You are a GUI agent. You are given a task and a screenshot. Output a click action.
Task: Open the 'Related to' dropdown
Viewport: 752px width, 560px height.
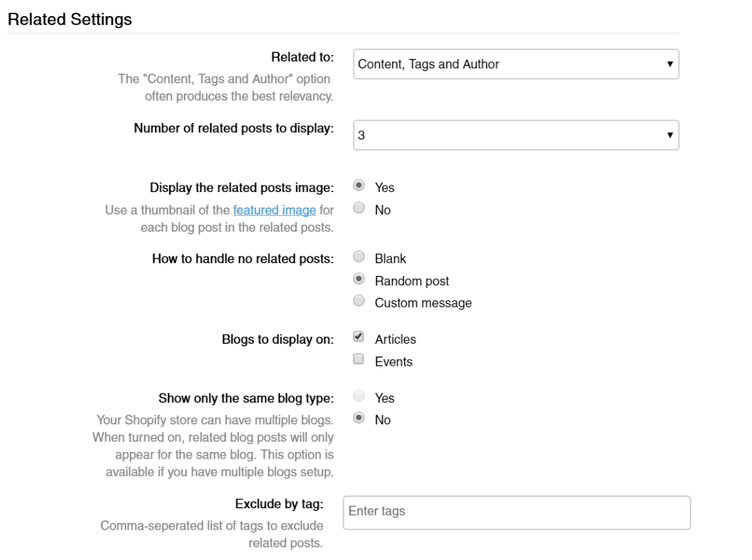pyautogui.click(x=516, y=64)
